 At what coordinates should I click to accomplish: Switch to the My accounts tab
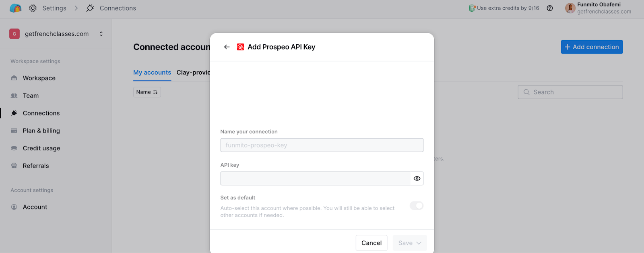(152, 73)
